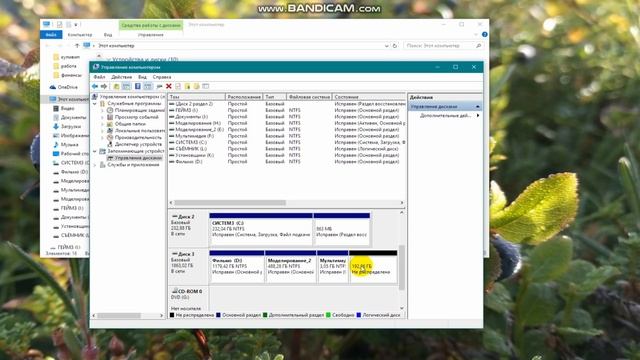Image resolution: width=640 pixels, height=360 pixels.
Task: Open Управление ribbon tab in Explorer window
Action: [150, 35]
